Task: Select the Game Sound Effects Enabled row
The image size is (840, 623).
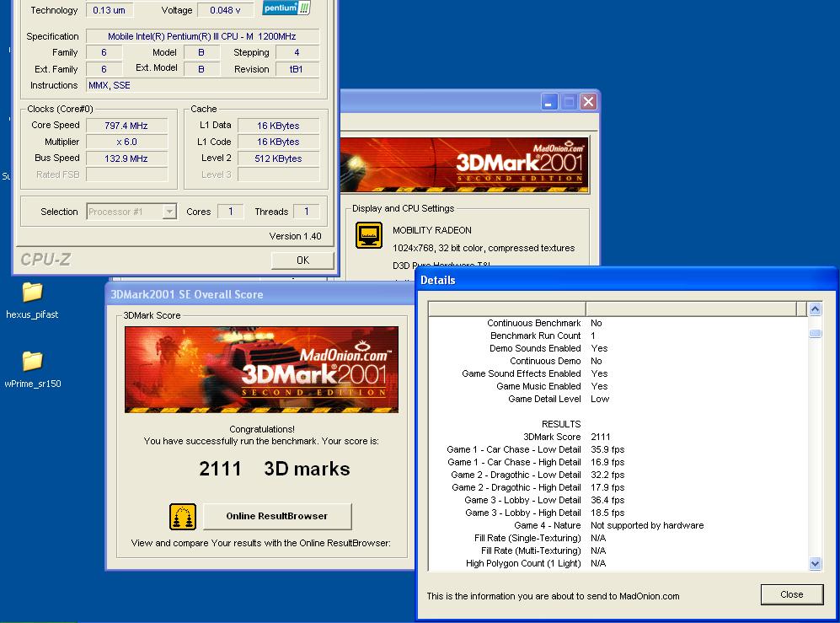Action: [x=618, y=373]
